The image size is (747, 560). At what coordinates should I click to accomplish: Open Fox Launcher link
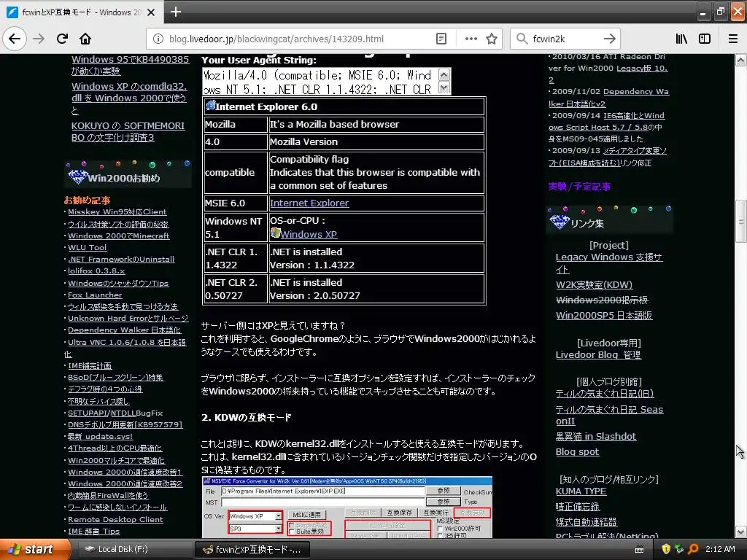95,295
